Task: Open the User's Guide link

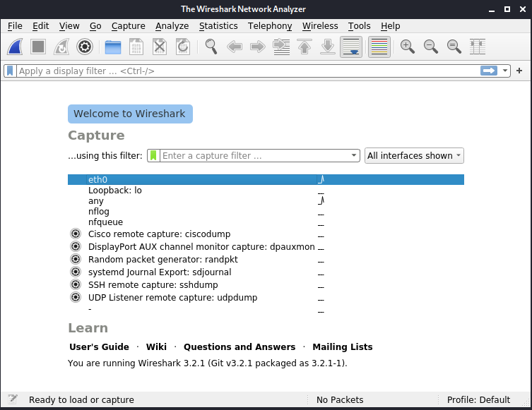Action: (x=99, y=347)
